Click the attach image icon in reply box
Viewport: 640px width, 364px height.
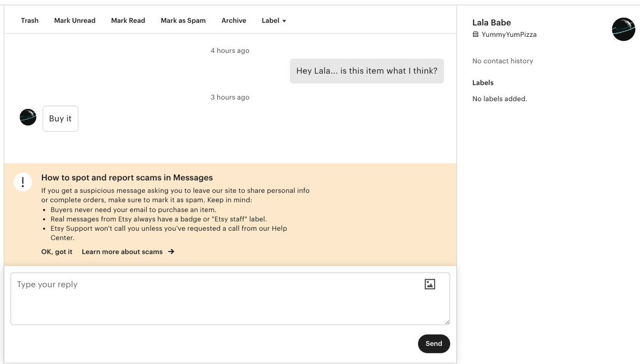pos(430,284)
